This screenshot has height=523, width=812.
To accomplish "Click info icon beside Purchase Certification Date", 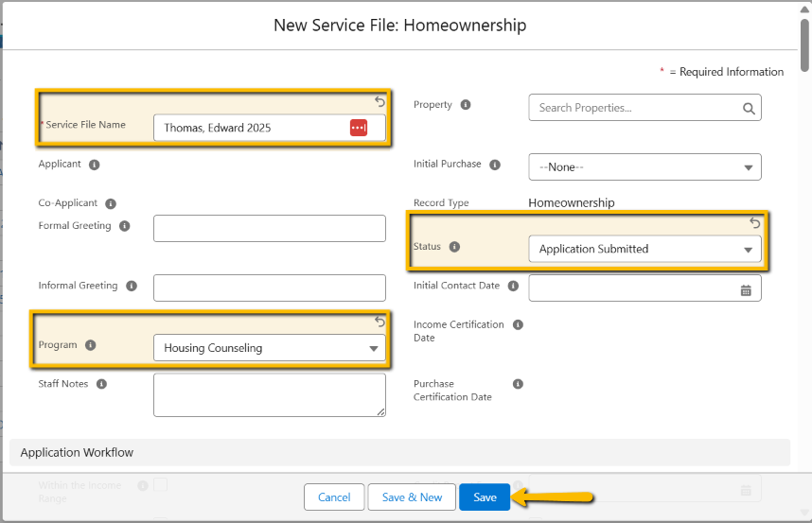I will pyautogui.click(x=518, y=384).
